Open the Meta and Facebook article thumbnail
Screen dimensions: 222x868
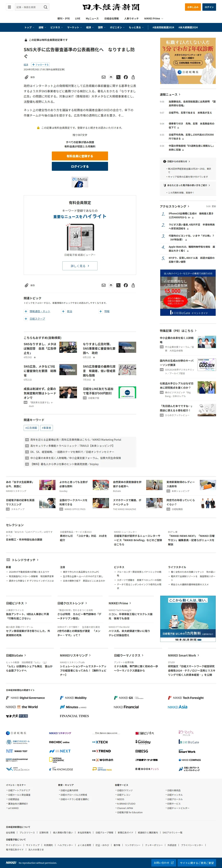(80, 182)
